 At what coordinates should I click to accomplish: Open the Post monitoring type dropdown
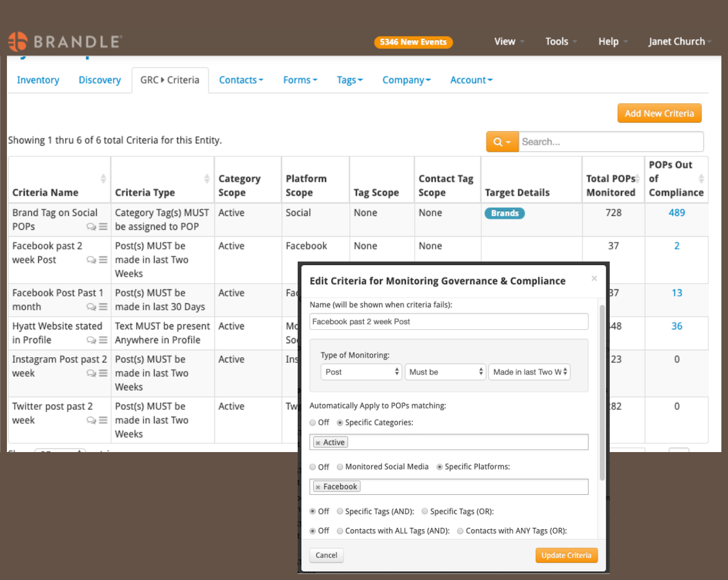361,372
